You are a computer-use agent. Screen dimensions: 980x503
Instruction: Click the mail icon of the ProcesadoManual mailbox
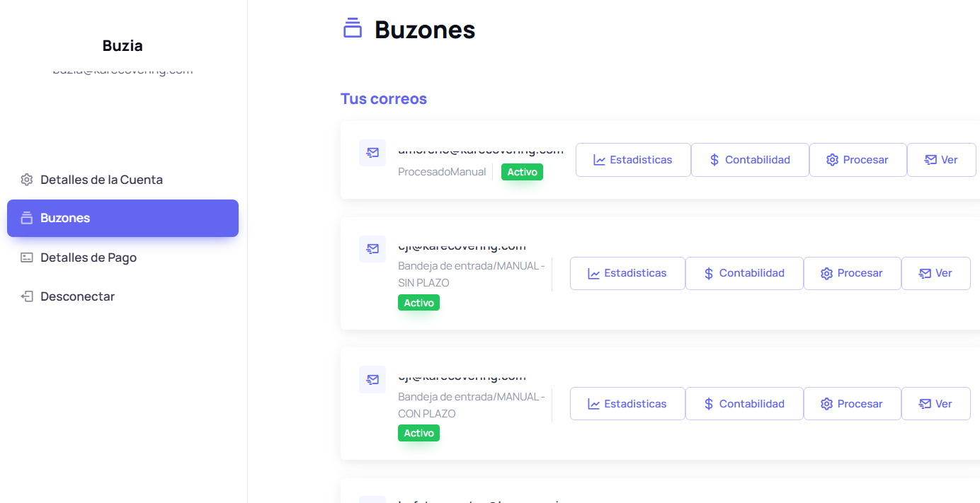pyautogui.click(x=372, y=153)
